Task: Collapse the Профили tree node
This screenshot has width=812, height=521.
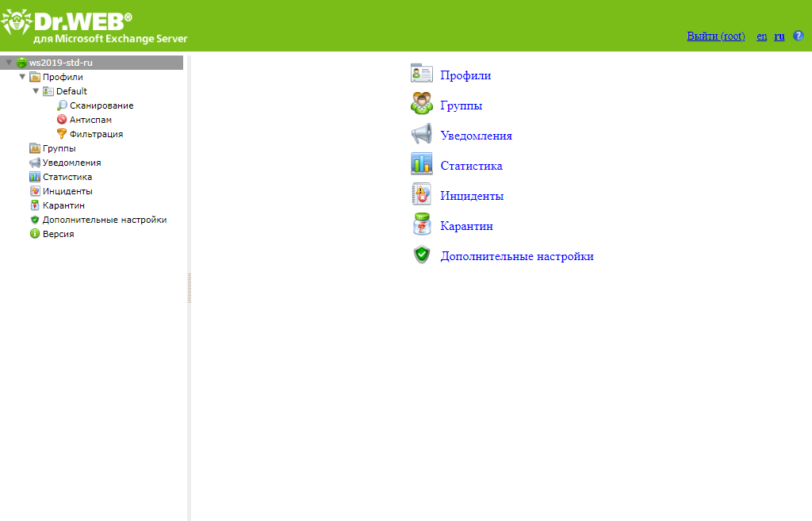Action: (x=22, y=77)
